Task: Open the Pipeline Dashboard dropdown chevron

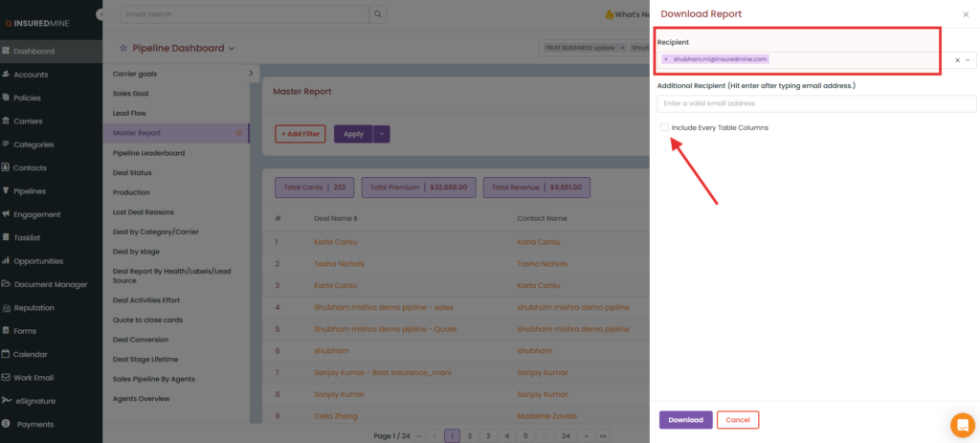Action: point(232,48)
